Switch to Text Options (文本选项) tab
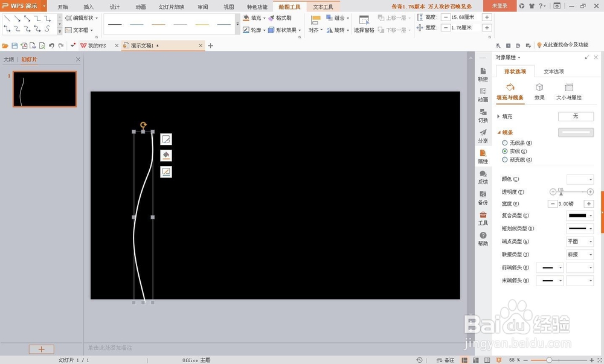This screenshot has height=364, width=604. [553, 71]
